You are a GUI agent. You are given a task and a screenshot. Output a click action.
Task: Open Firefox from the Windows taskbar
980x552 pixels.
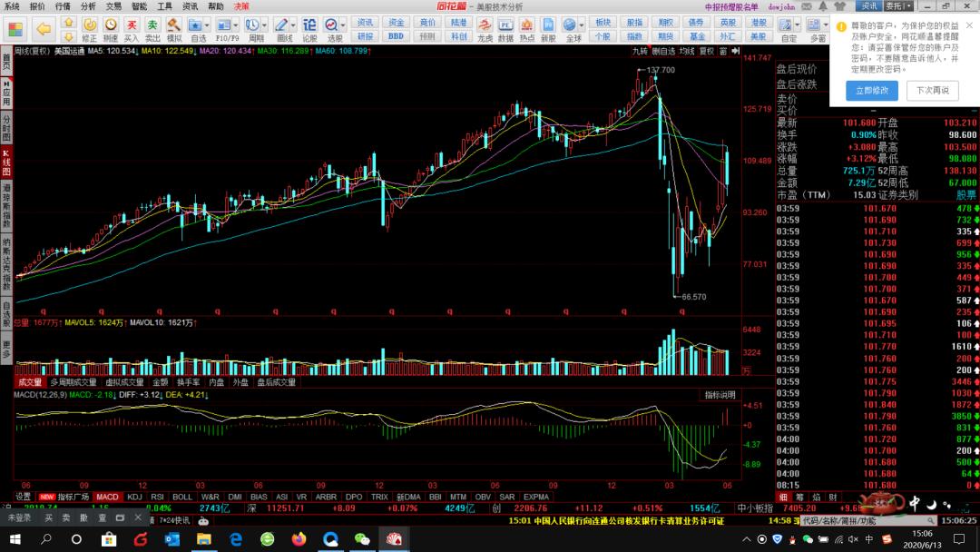click(299, 539)
